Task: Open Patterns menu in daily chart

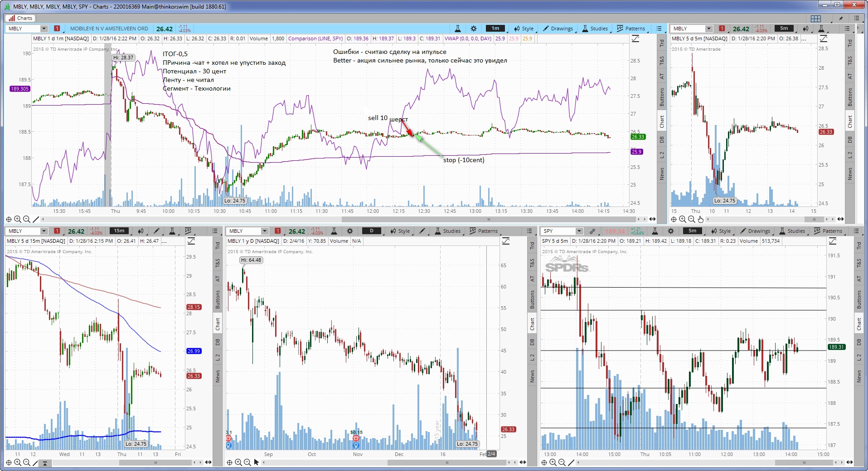Action: pos(484,231)
